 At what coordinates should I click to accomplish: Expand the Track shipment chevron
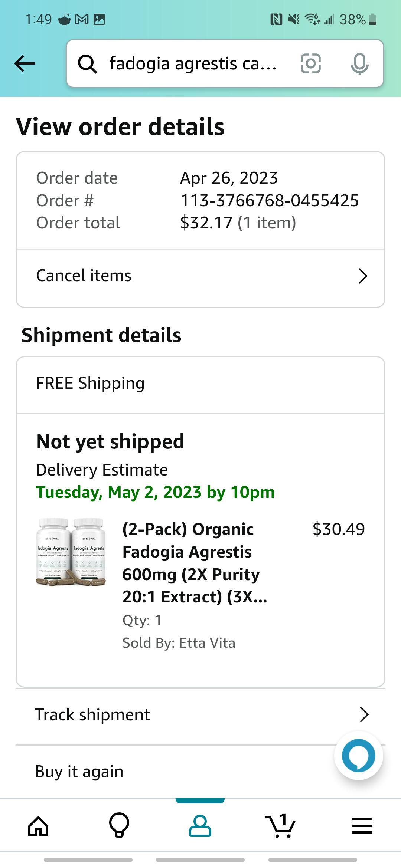point(364,714)
